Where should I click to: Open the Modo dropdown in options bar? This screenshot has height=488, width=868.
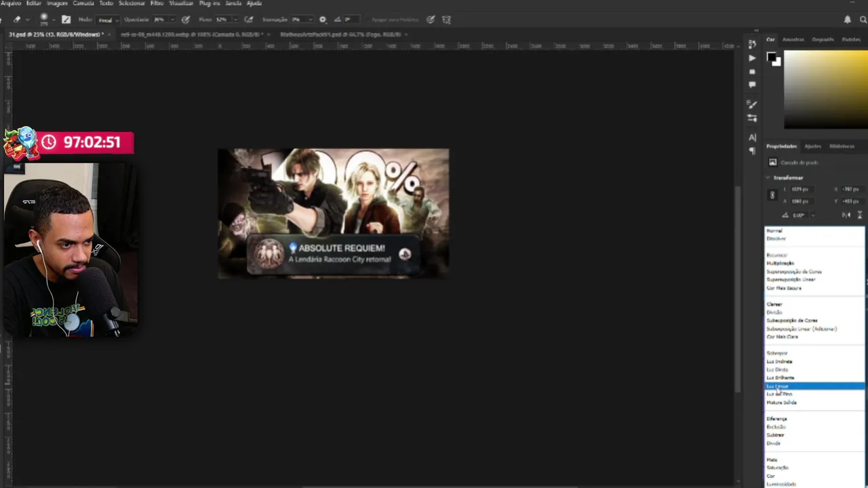pos(108,20)
